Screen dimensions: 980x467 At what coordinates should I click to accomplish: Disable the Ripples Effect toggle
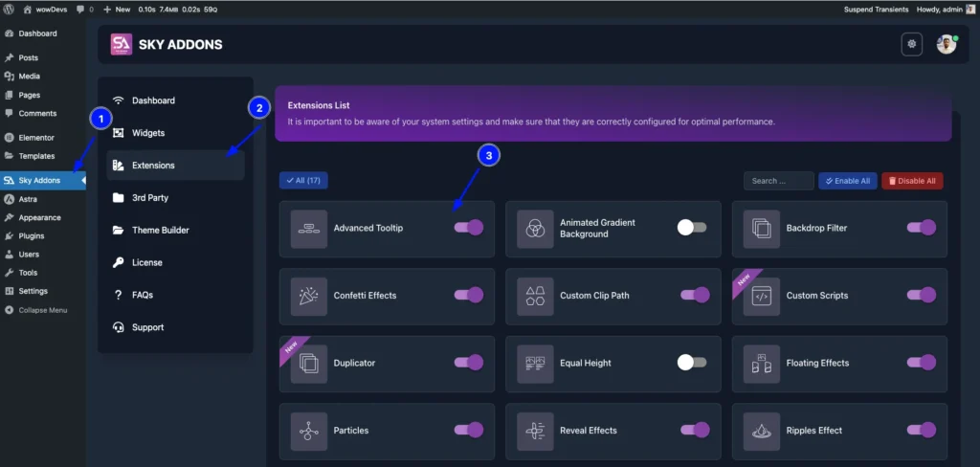pos(922,430)
